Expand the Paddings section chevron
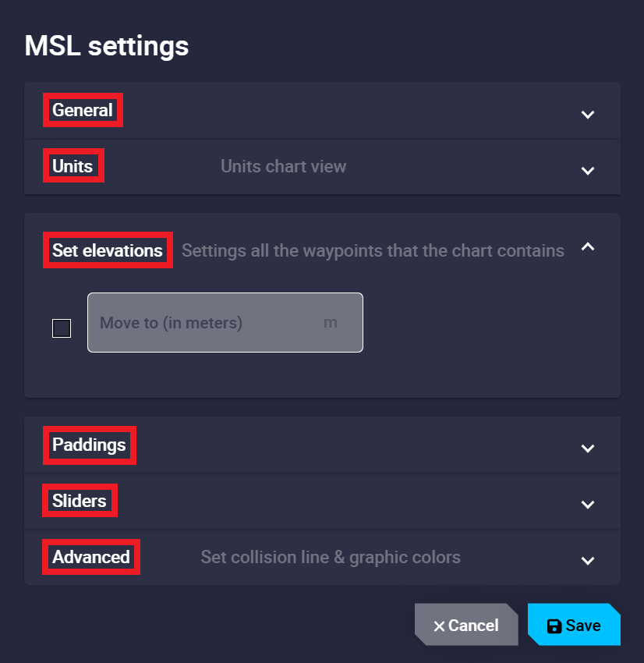The height and width of the screenshot is (663, 644). click(x=588, y=448)
